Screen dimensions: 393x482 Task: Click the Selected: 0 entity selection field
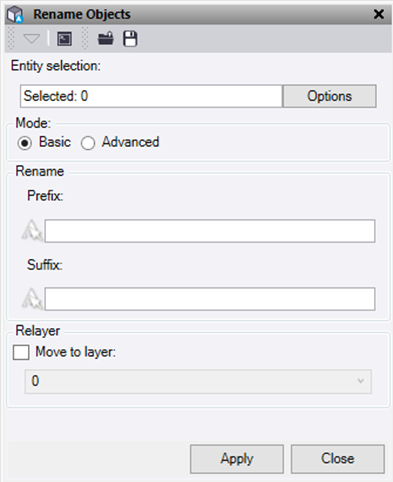151,96
